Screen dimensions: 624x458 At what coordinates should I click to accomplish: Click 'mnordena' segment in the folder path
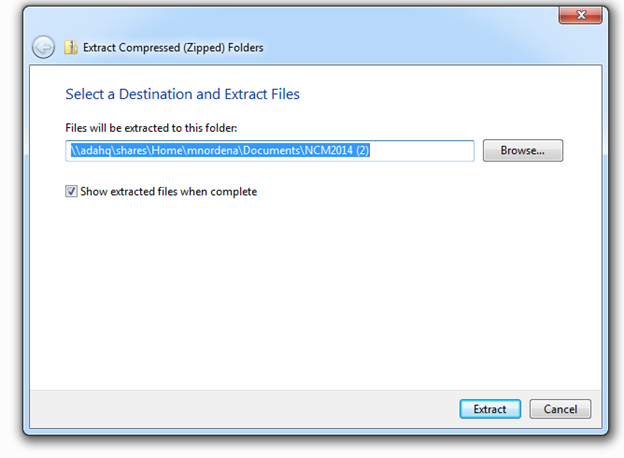tap(213, 150)
